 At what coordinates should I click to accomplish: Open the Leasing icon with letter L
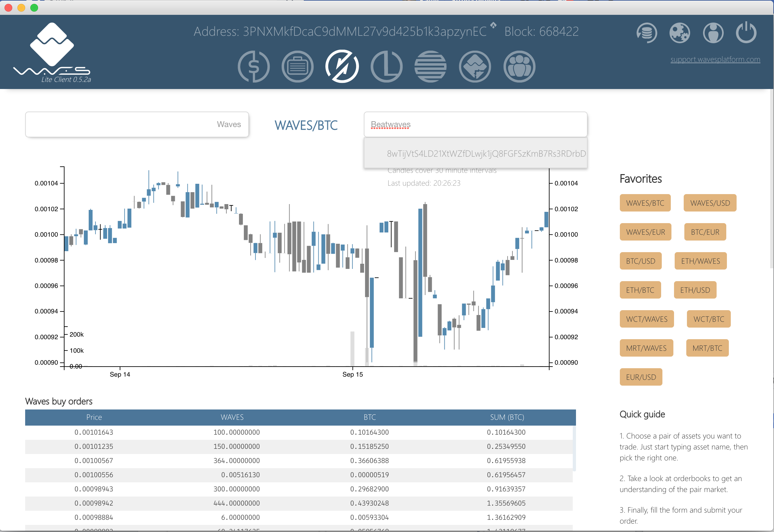pos(387,66)
